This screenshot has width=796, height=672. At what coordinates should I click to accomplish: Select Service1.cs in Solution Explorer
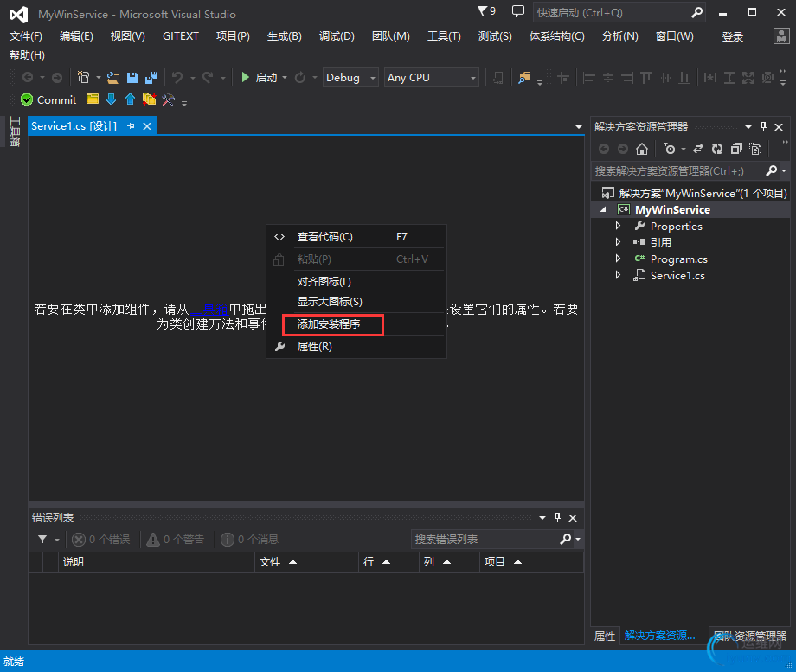click(677, 276)
